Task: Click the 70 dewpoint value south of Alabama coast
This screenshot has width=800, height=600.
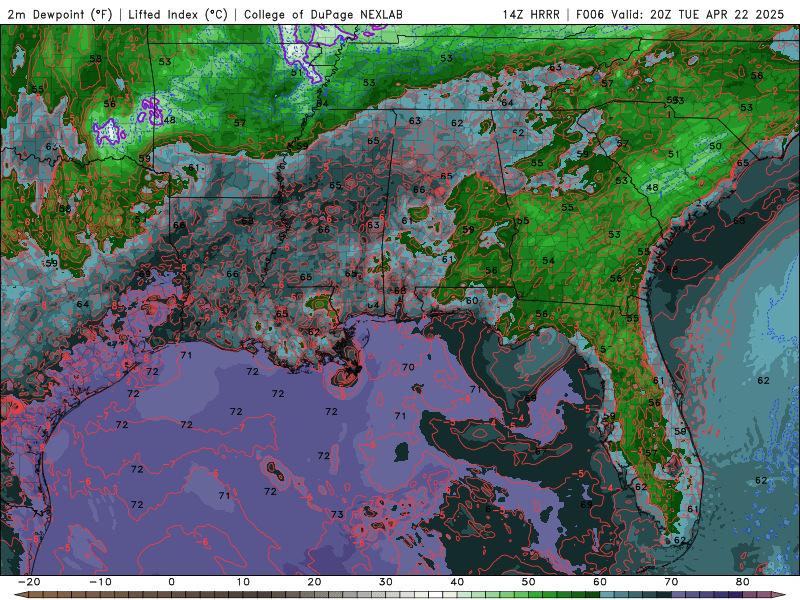Action: coord(408,367)
